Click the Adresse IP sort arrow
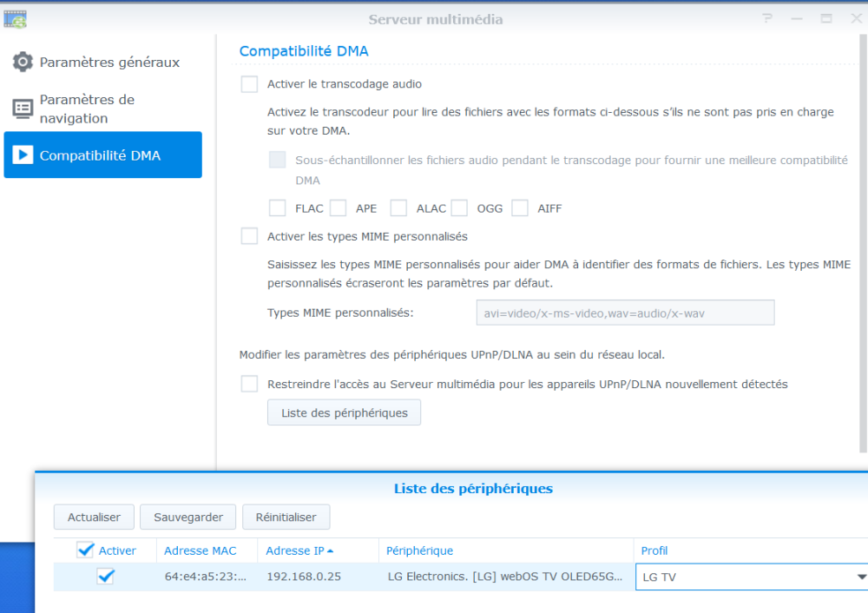 (x=331, y=551)
